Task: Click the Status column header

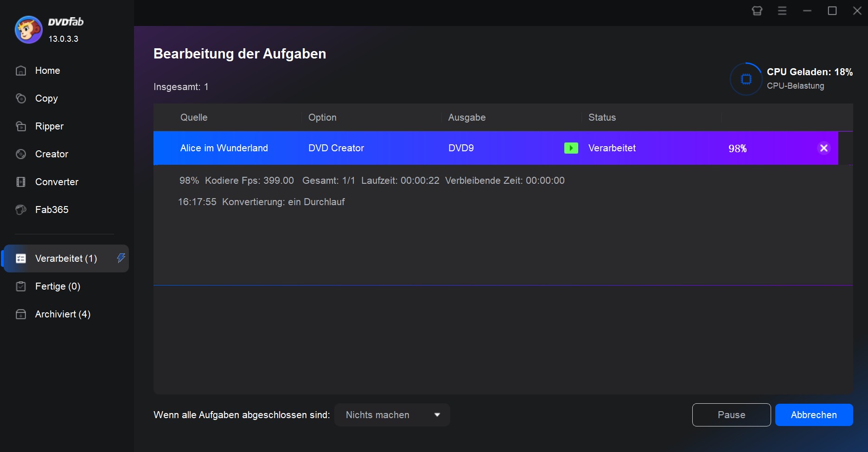Action: tap(602, 117)
